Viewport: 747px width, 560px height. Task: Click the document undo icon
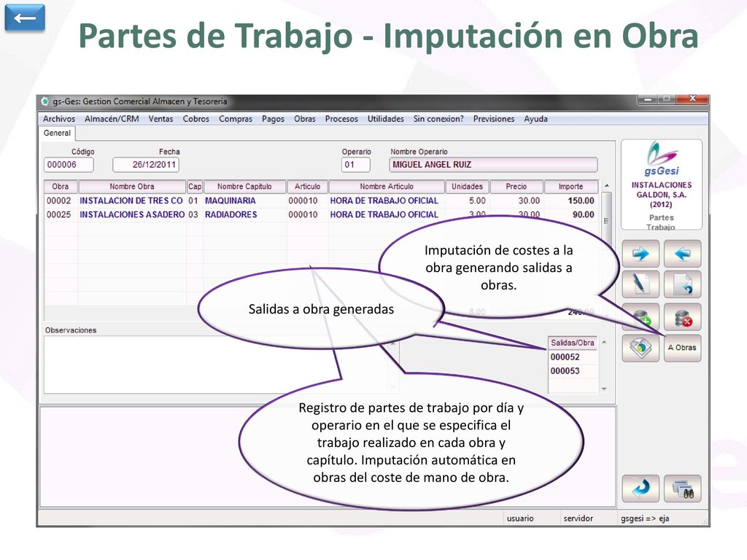[x=683, y=284]
